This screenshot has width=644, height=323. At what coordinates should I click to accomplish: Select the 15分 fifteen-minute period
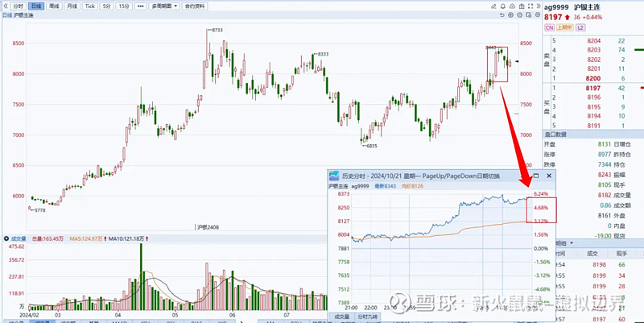(124, 6)
